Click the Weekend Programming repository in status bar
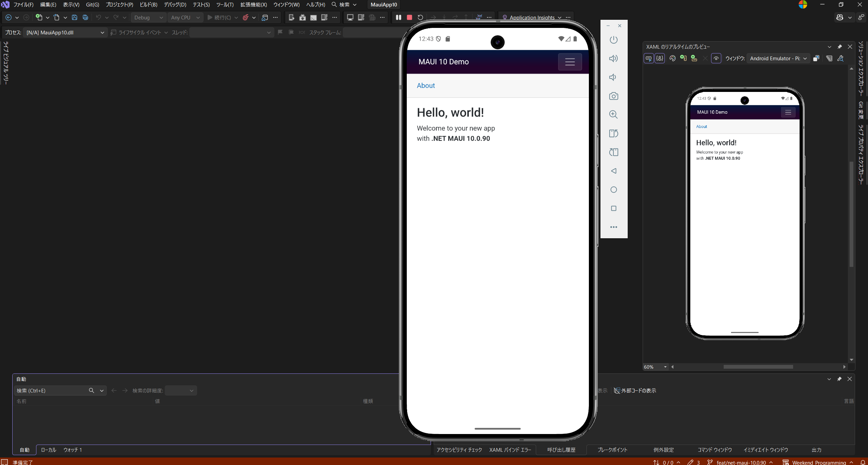 point(818,462)
